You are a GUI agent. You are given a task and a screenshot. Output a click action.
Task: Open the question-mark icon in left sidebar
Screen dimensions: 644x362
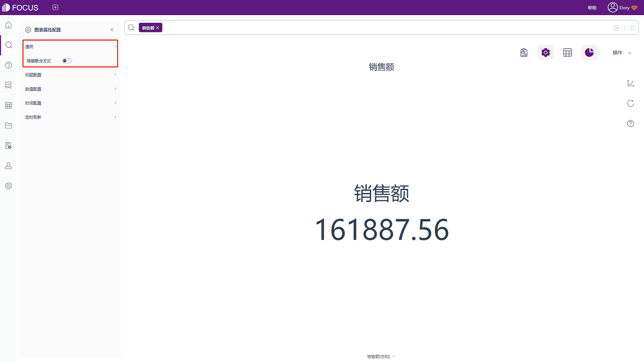pyautogui.click(x=8, y=65)
